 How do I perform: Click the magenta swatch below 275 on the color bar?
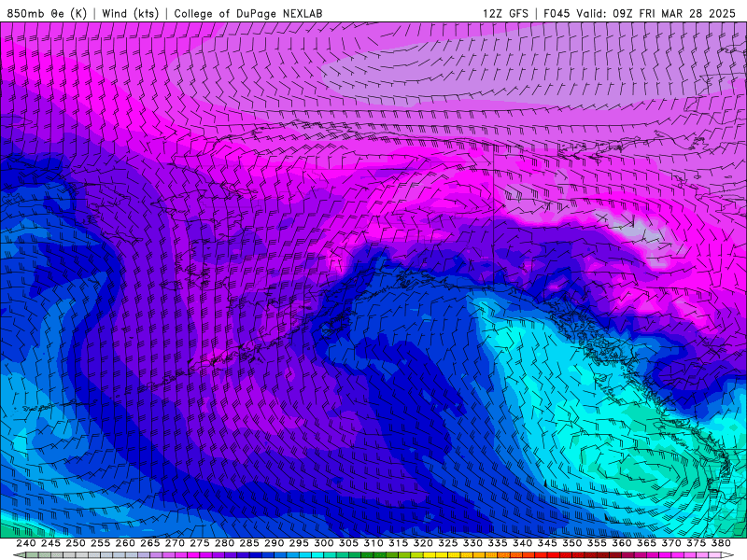point(194,555)
